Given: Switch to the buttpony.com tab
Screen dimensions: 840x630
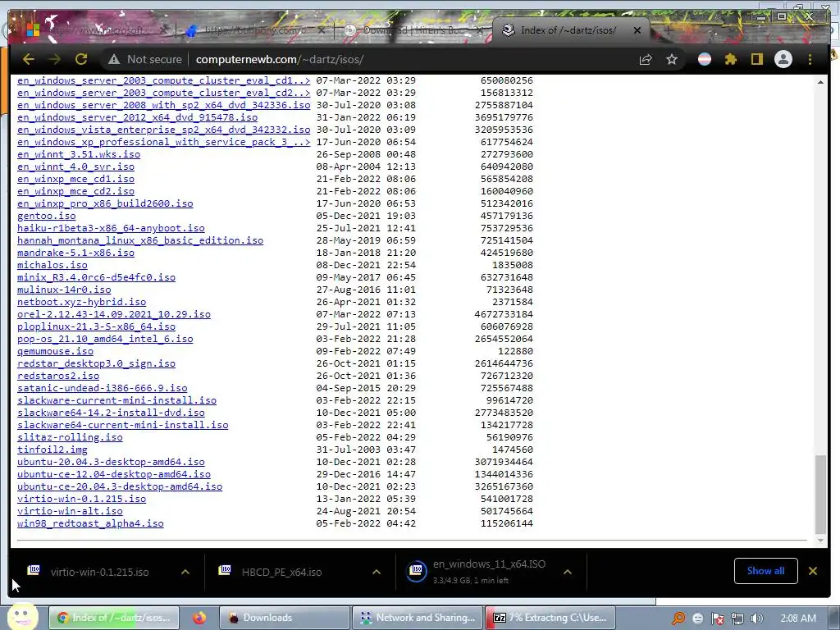Looking at the screenshot, I should 254,30.
